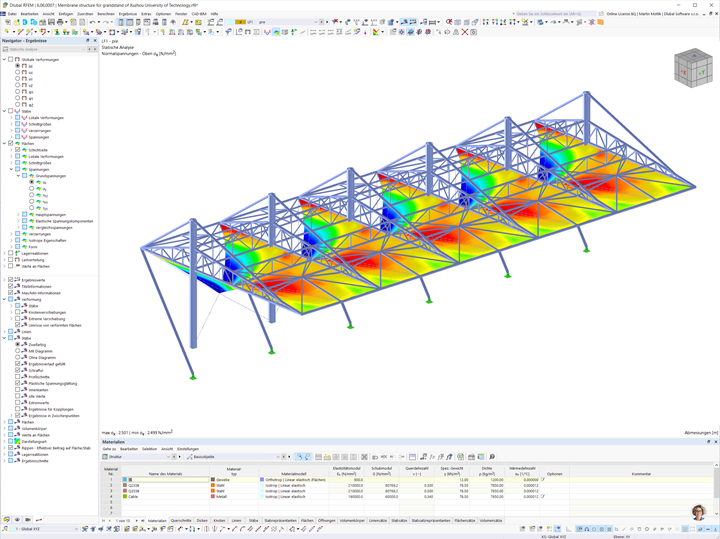The height and width of the screenshot is (539, 720).
Task: Open the Navigator display eye tab icon
Action: tap(17, 520)
